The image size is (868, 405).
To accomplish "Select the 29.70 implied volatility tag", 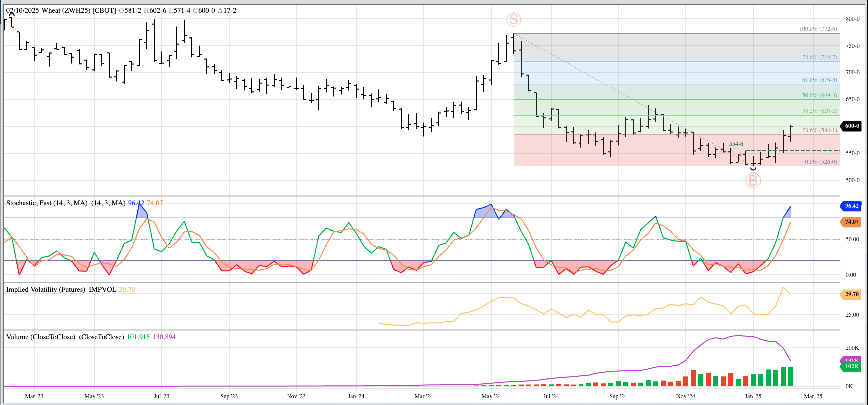I will pos(851,294).
